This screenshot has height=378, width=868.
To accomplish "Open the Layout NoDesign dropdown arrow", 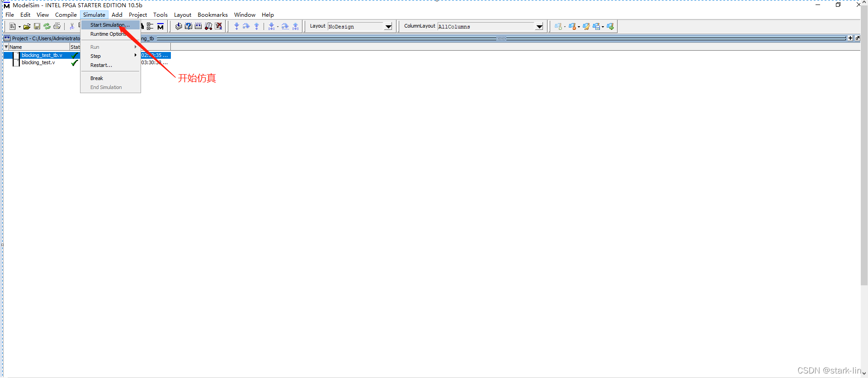I will coord(388,27).
